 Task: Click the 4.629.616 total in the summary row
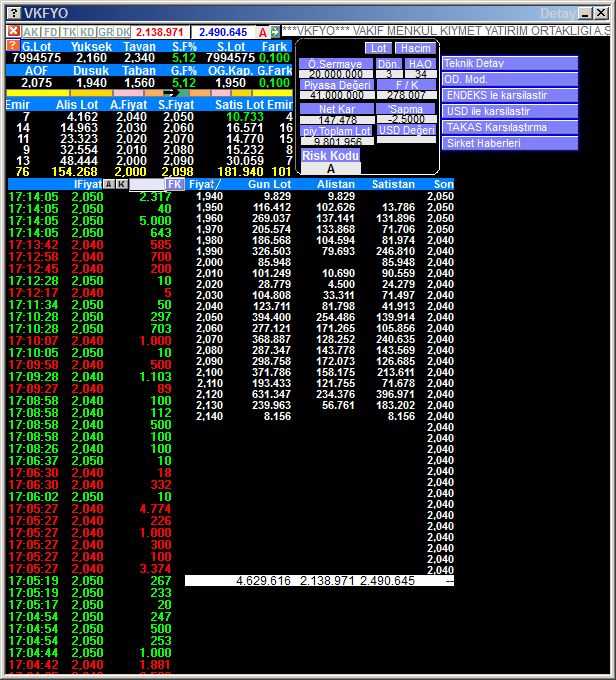click(x=263, y=581)
